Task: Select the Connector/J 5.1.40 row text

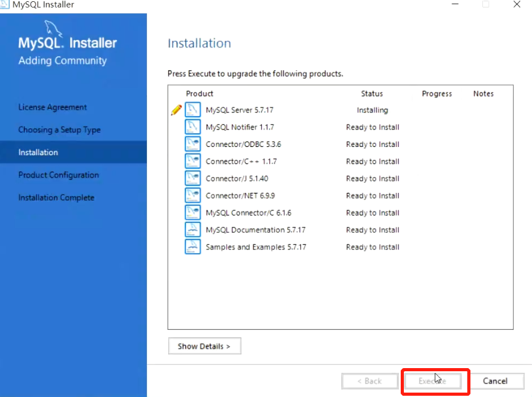Action: coord(237,178)
